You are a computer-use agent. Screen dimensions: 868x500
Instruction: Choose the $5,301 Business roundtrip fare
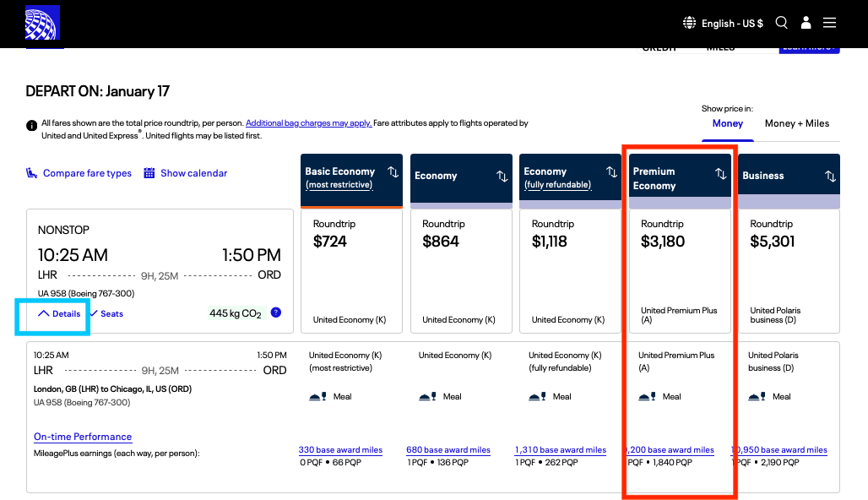(x=789, y=262)
